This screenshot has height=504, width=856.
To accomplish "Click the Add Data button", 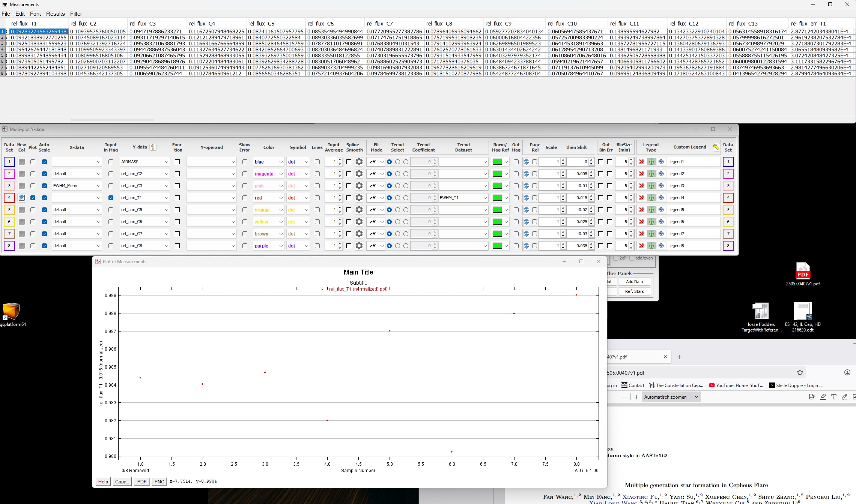I will [634, 282].
